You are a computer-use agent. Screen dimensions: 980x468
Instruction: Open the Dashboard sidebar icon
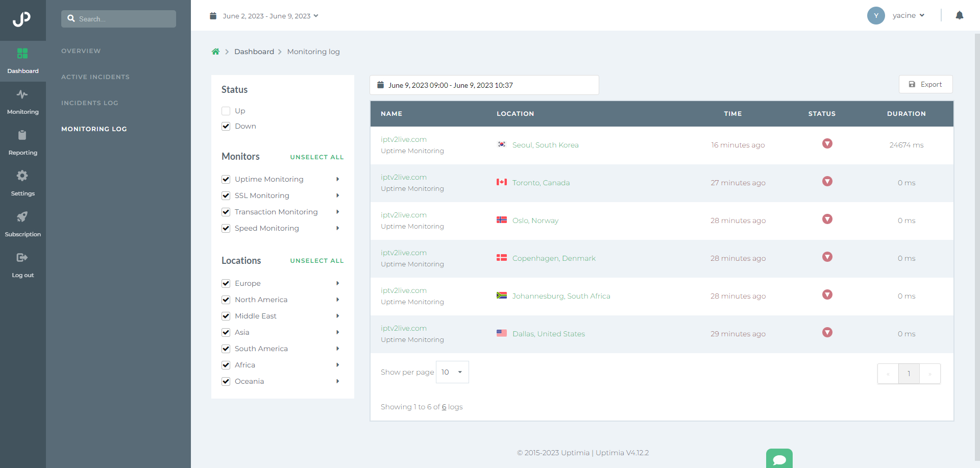click(22, 54)
